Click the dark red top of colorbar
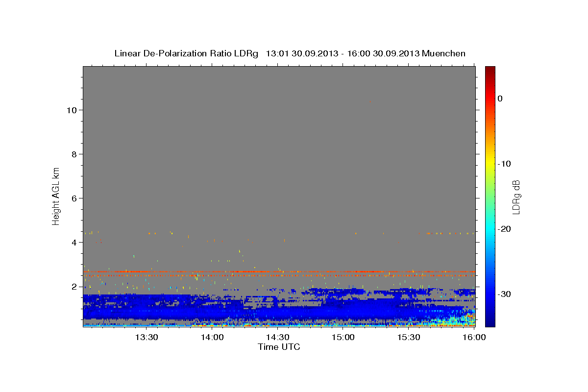This screenshot has height=392, width=588. [490, 70]
